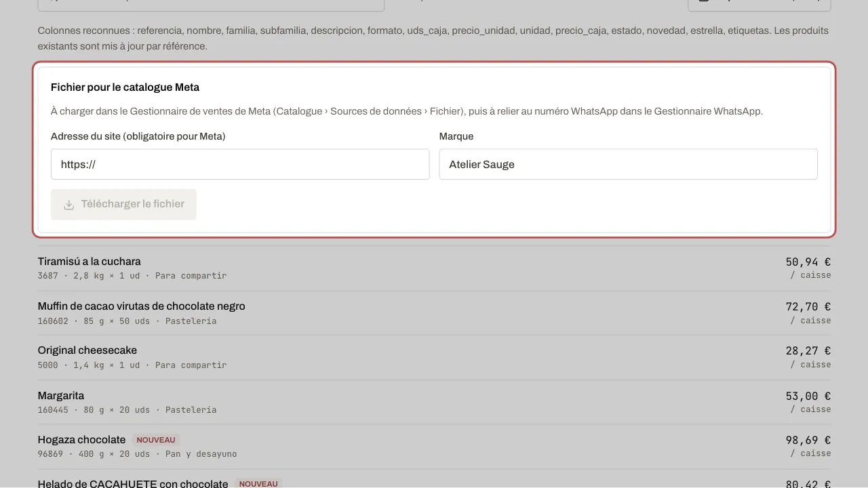Click the NOUVEAU badge beside Hogaza chocolate
Image resolution: width=868 pixels, height=488 pixels.
[x=156, y=440]
